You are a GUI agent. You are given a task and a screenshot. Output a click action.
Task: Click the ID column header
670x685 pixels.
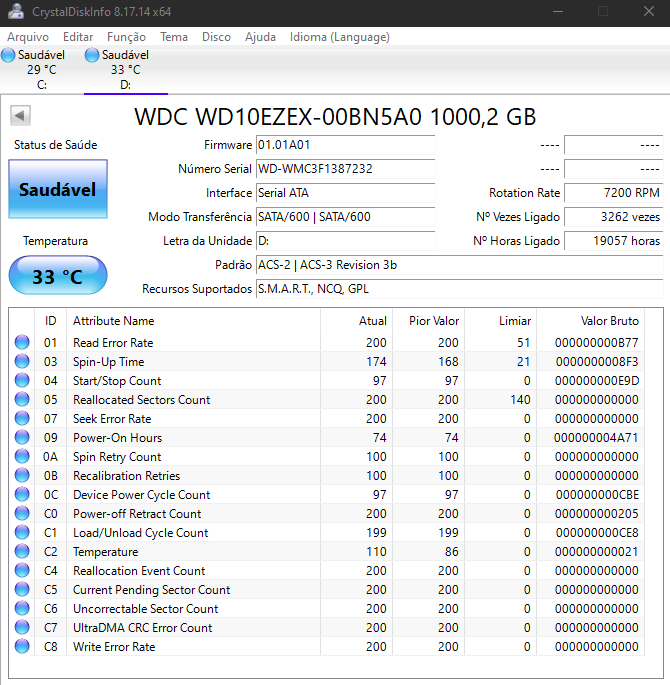[50, 321]
